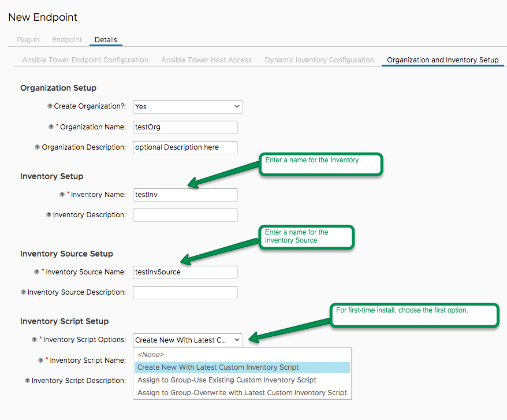Click help icon beside Create Organization
This screenshot has width=507, height=420.
tap(50, 106)
